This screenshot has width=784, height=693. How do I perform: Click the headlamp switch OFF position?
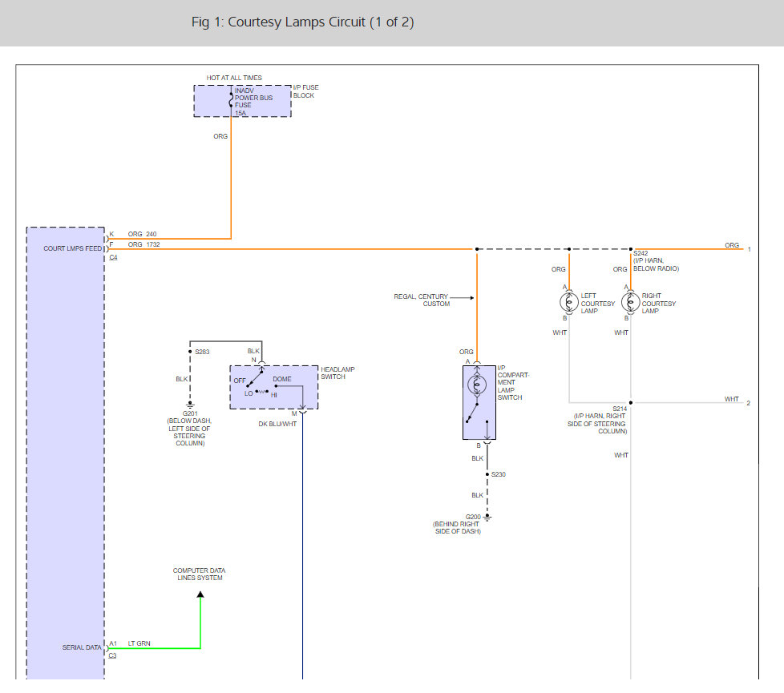(239, 380)
